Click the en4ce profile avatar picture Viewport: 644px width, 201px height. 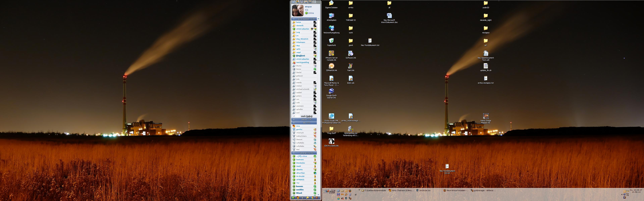coord(298,11)
